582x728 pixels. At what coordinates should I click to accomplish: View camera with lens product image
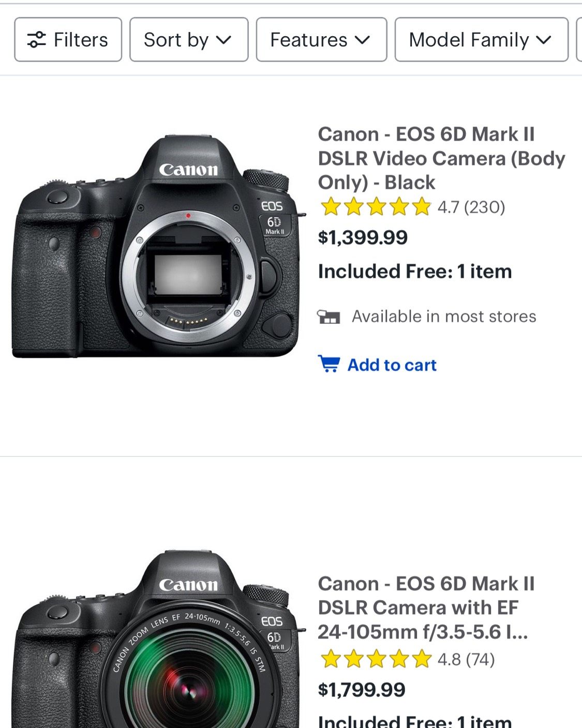point(156,641)
